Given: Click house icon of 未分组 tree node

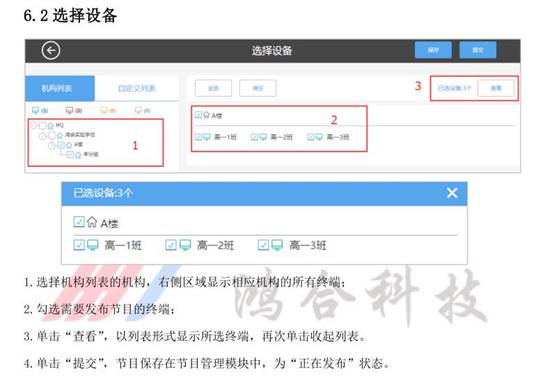Looking at the screenshot, I should click(x=78, y=154).
